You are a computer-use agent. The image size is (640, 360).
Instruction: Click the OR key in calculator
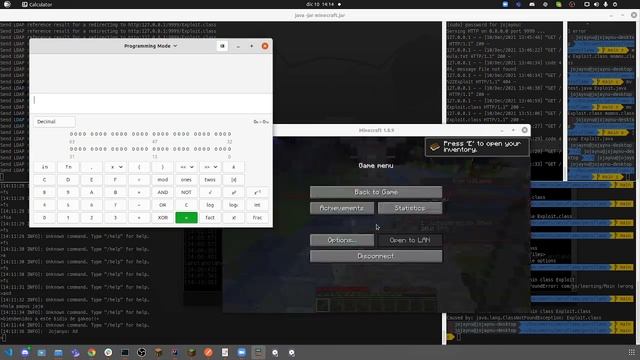163,205
